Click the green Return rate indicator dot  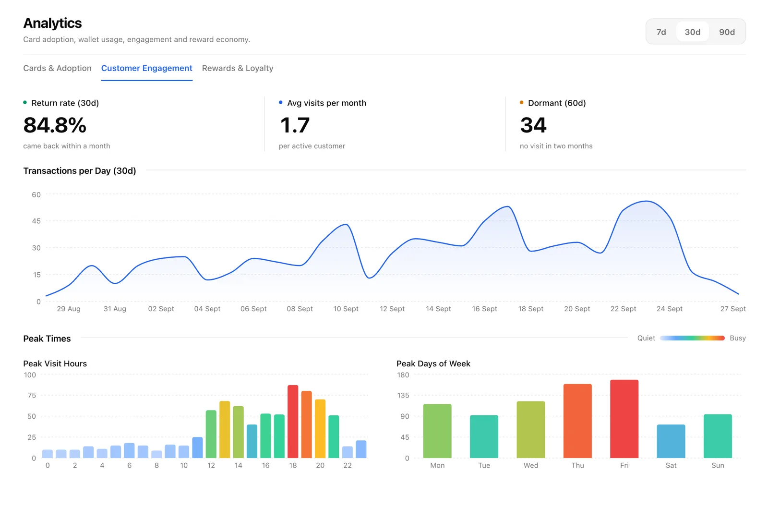tap(25, 102)
